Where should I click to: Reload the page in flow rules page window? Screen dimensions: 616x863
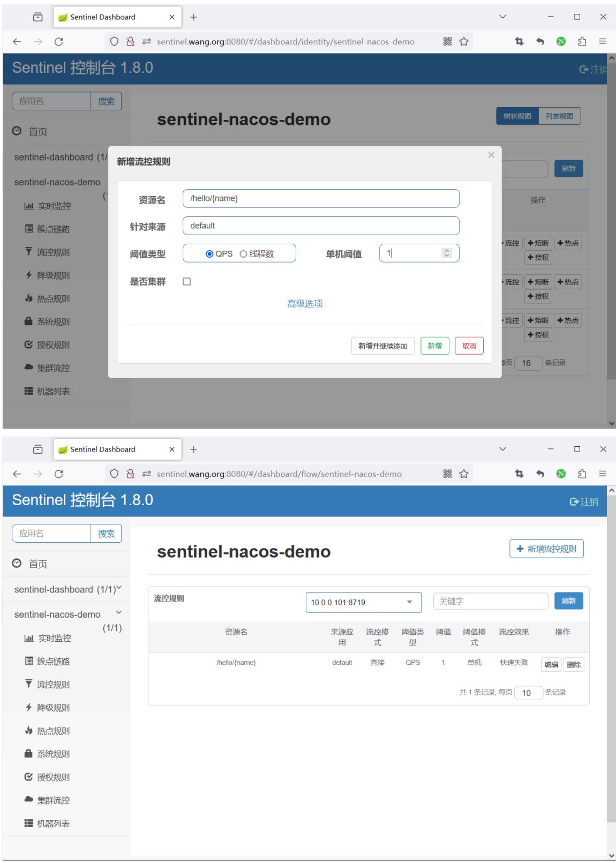click(x=59, y=474)
